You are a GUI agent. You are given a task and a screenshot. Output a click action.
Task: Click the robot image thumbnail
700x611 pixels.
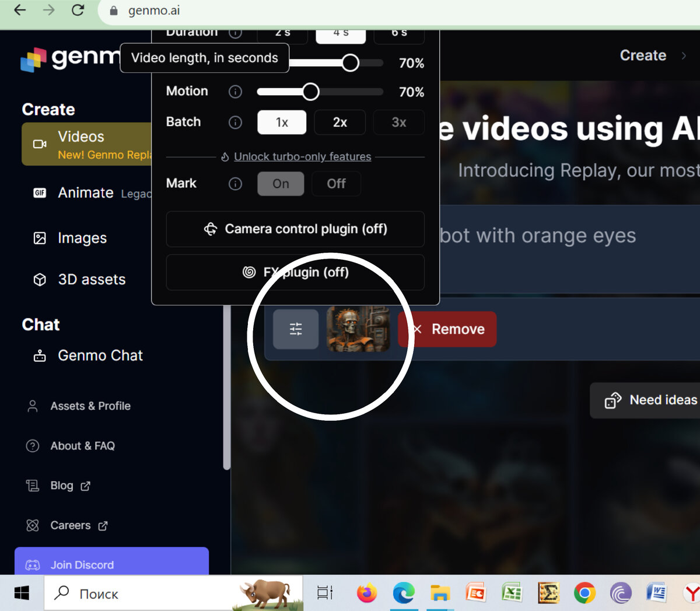(x=358, y=329)
